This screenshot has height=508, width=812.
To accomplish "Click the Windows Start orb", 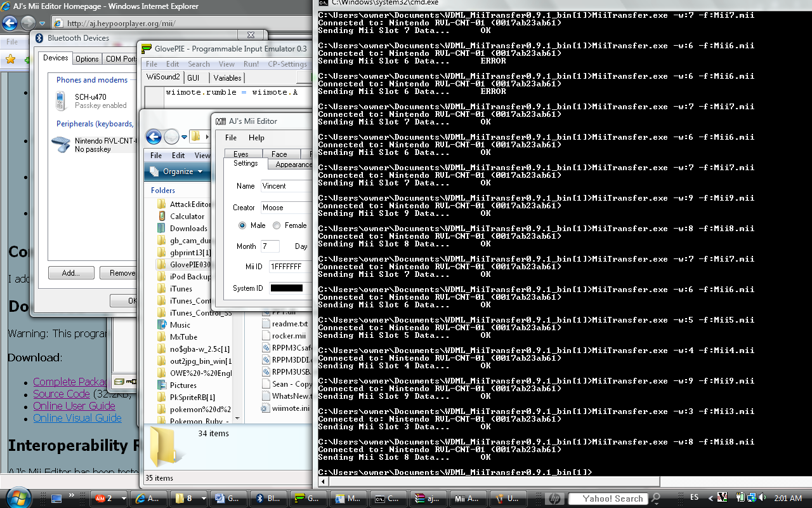I will (17, 496).
